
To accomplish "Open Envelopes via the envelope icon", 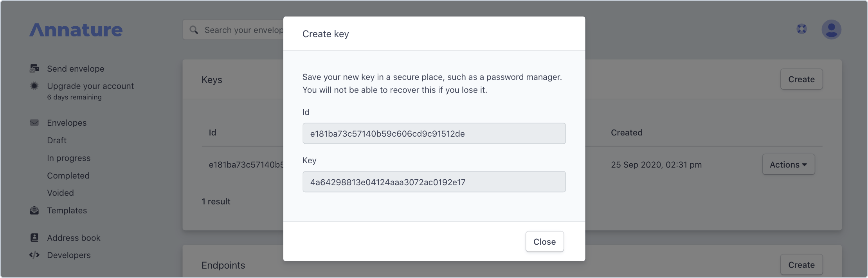I will (x=34, y=123).
